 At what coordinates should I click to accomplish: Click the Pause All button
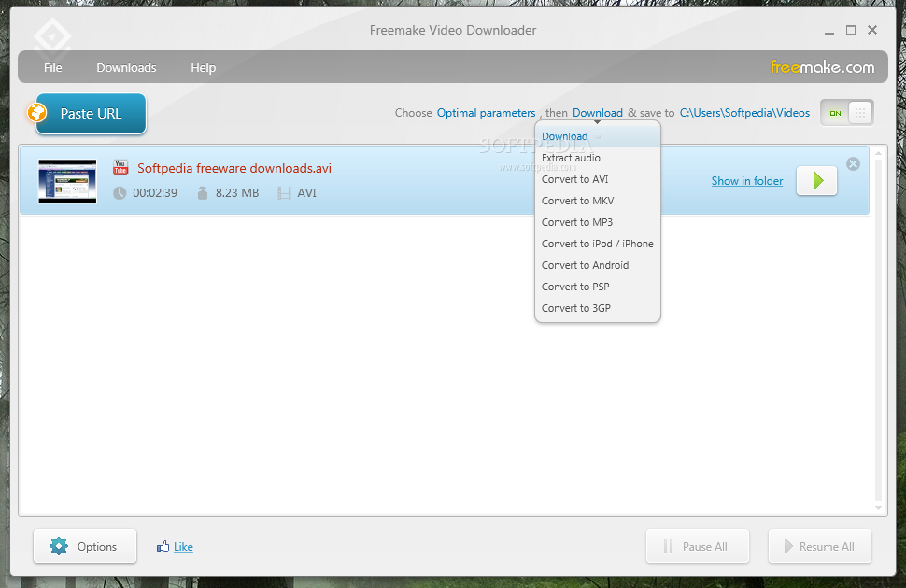(698, 546)
